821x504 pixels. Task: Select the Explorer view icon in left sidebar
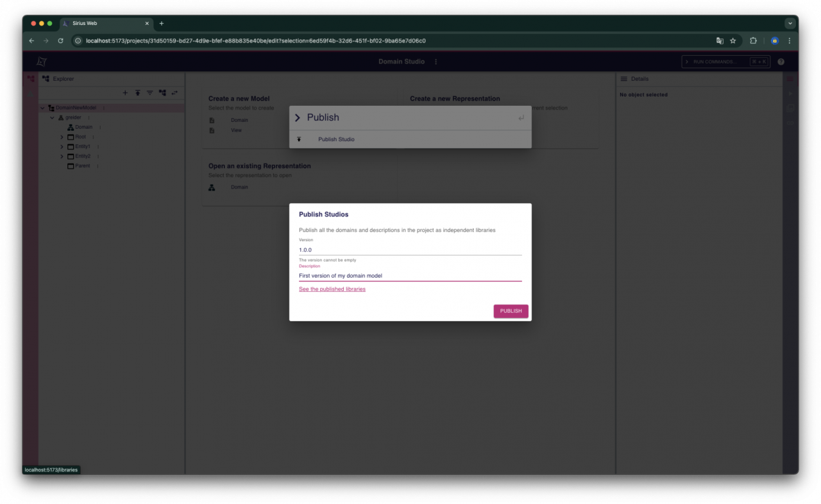click(30, 79)
